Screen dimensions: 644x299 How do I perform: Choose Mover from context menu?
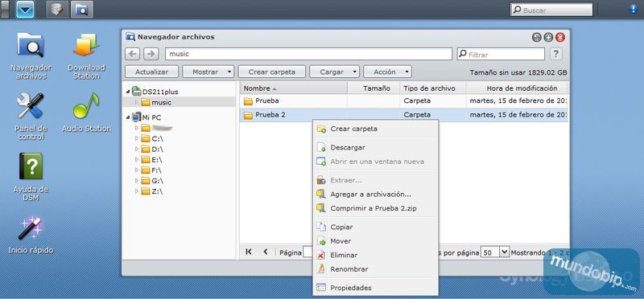point(375,241)
